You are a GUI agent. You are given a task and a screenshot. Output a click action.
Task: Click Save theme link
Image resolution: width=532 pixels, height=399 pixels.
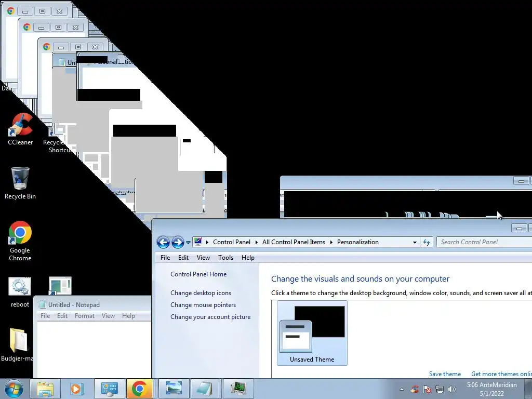tap(445, 374)
